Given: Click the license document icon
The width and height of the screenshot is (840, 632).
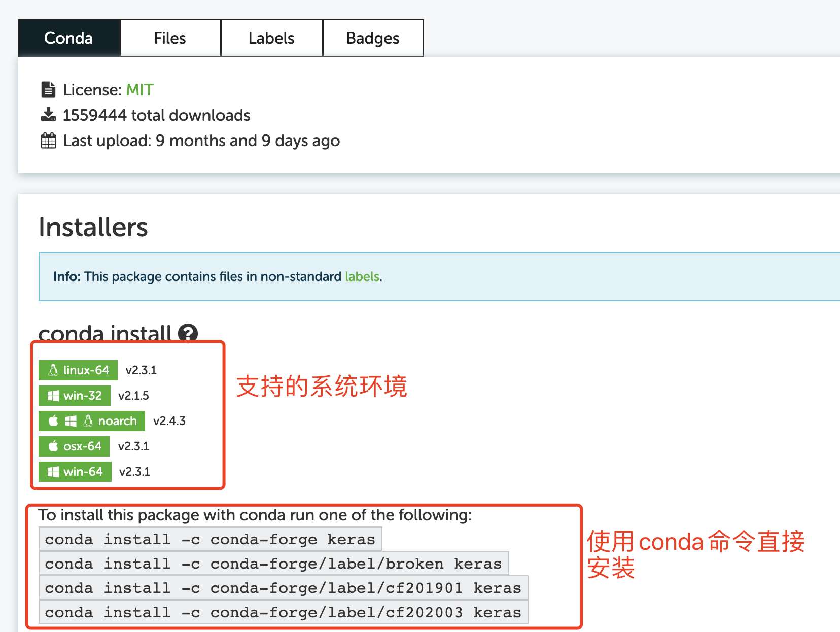Looking at the screenshot, I should pos(48,90).
